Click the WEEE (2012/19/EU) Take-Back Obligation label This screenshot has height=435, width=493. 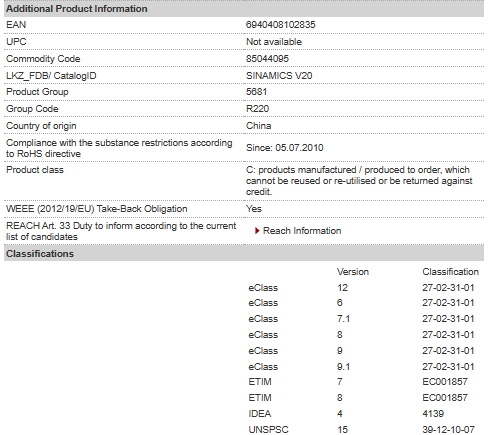(97, 209)
